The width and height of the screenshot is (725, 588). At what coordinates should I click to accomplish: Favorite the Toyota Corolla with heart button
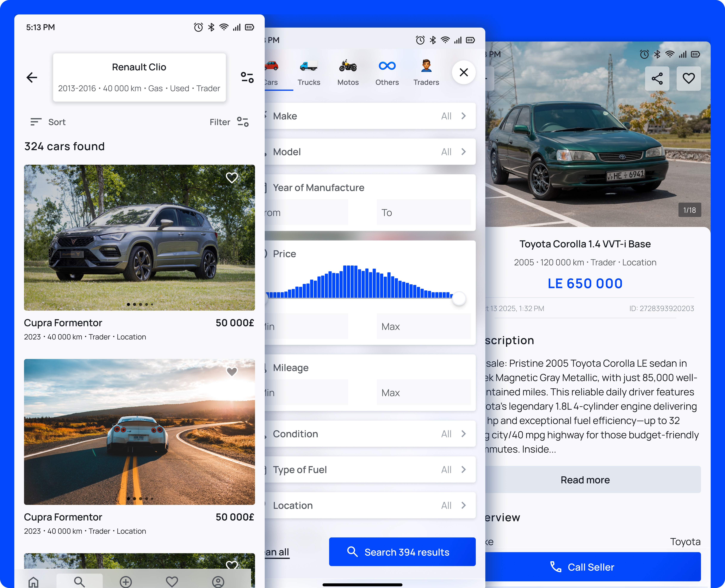click(x=688, y=79)
